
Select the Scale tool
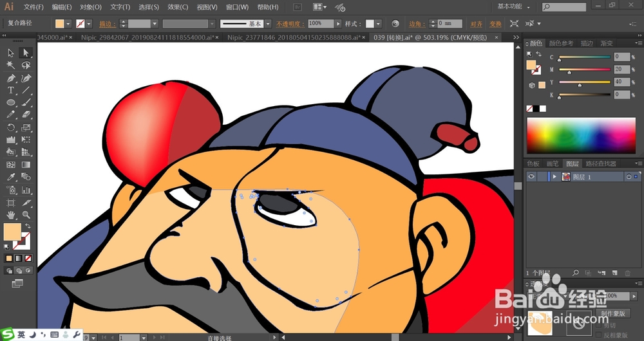26,127
